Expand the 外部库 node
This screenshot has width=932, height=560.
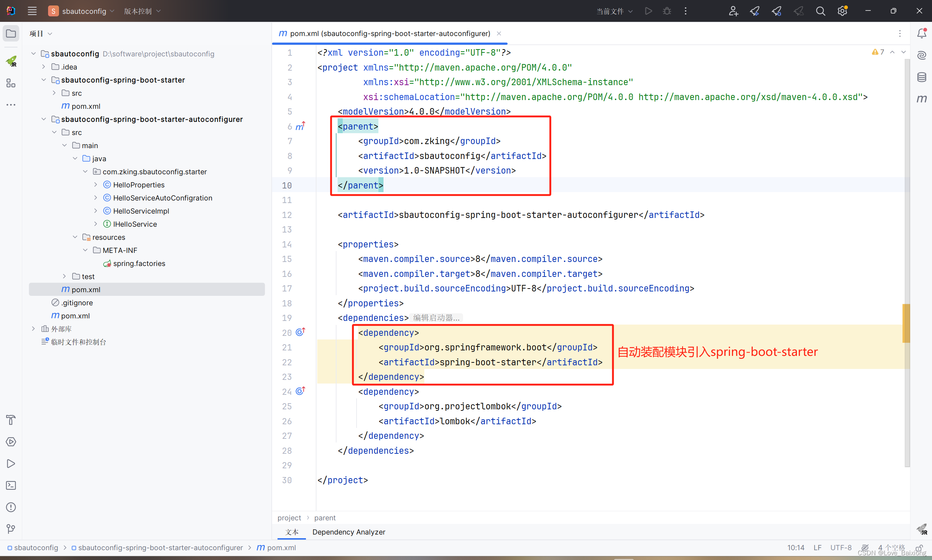pos(33,329)
